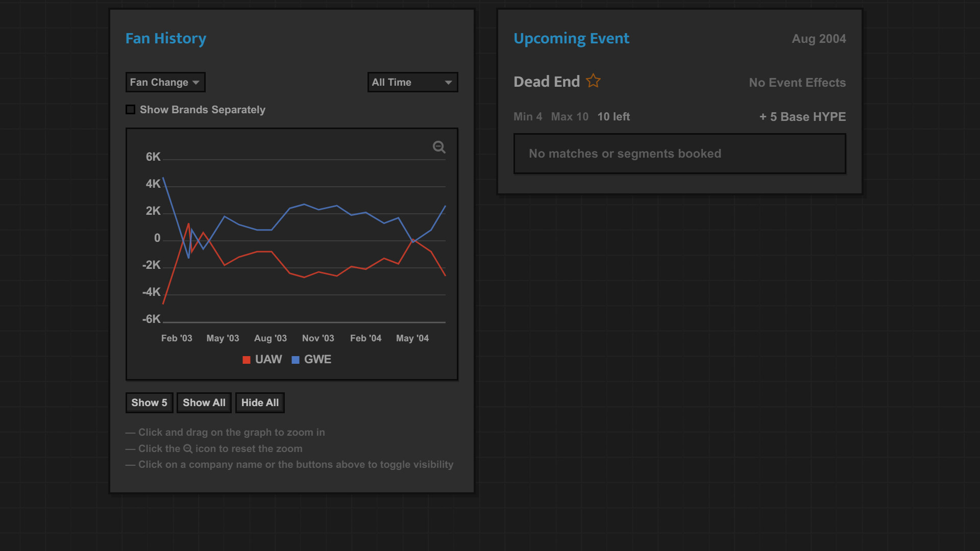Enable Show Brands Separately checkbox
980x551 pixels.
[x=131, y=110]
